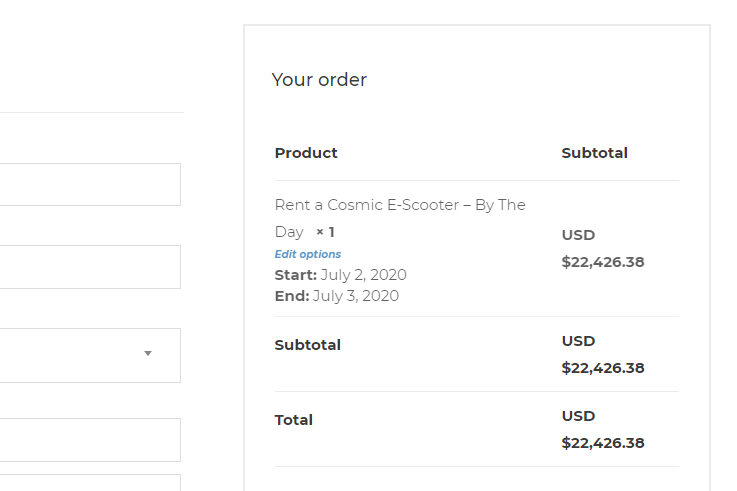Click the Edit options link
The image size is (737, 491).
pyautogui.click(x=308, y=254)
